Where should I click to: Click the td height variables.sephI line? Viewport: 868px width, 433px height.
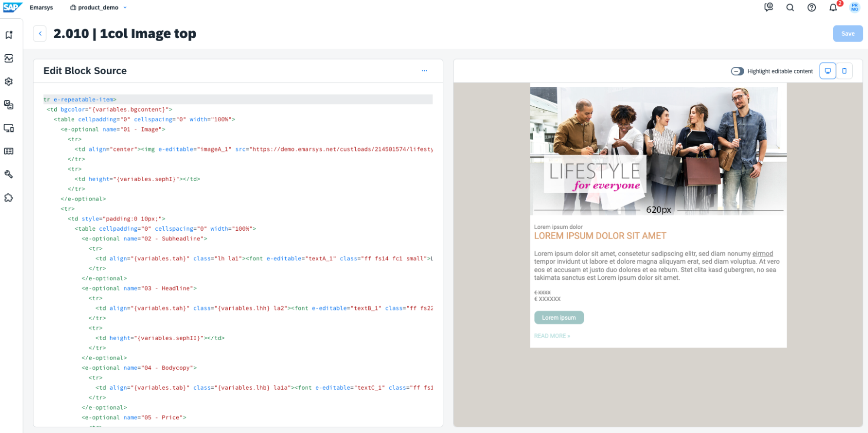point(137,179)
